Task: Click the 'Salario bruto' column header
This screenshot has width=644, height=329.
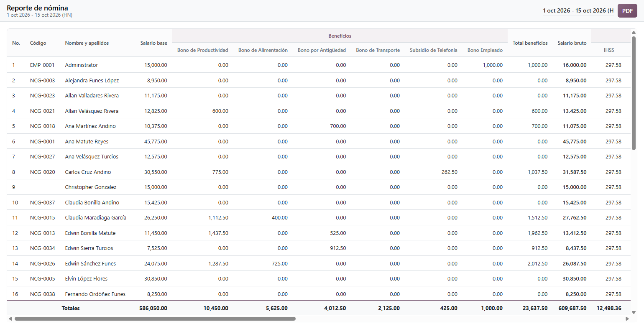Action: [572, 43]
